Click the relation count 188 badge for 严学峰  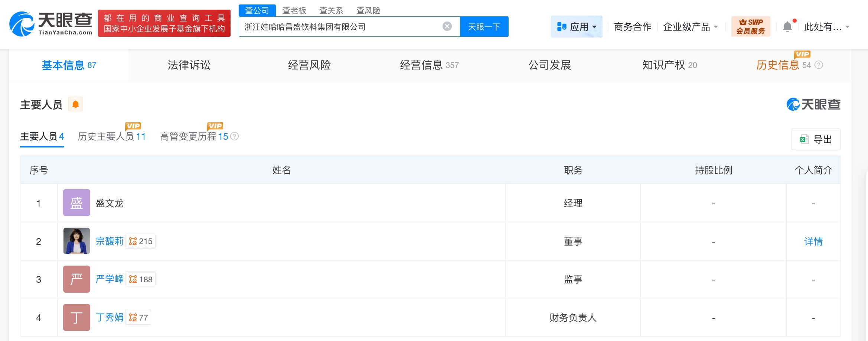pos(140,279)
